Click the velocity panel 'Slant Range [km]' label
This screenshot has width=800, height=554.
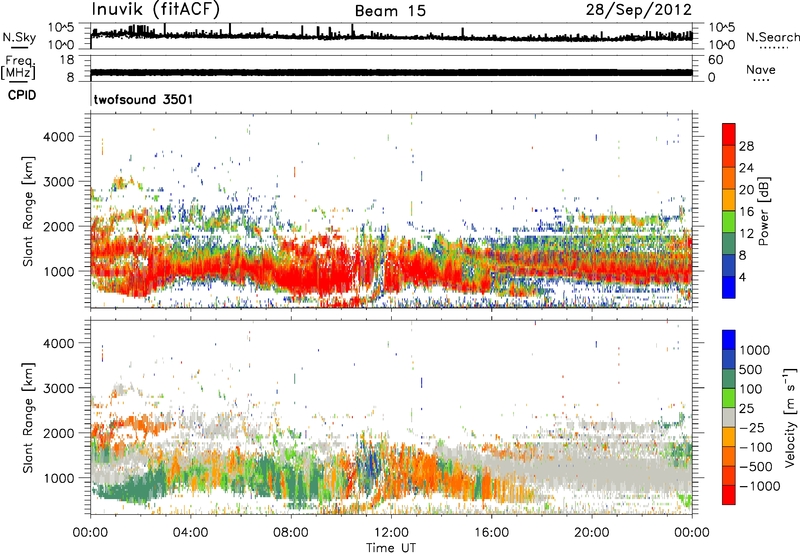click(x=28, y=418)
